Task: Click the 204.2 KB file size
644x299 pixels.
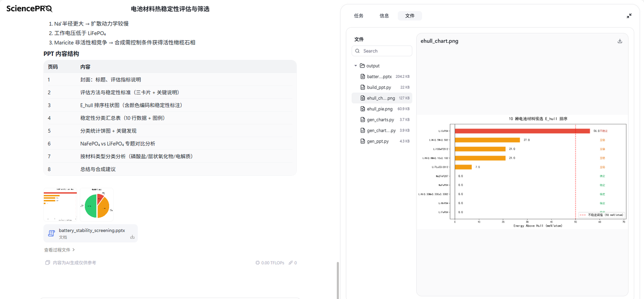Action: pyautogui.click(x=402, y=76)
